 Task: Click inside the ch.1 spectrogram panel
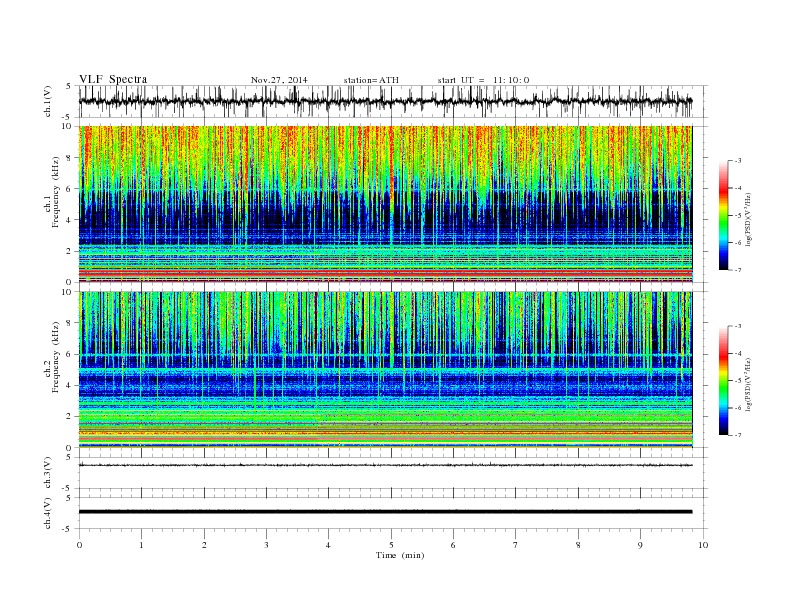point(385,204)
